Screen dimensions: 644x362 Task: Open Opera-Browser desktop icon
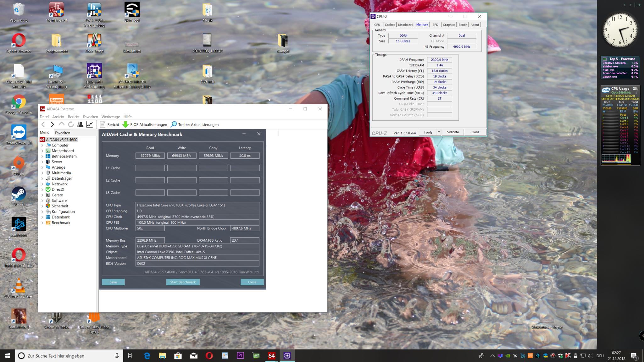click(19, 43)
